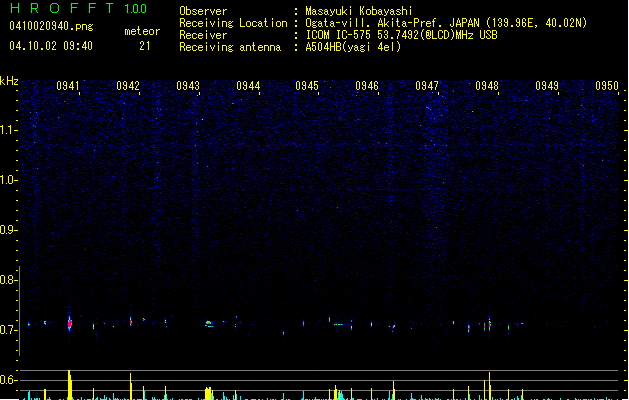This screenshot has width=629, height=400.
Task: Click the yellow intensity peak just before 0948
Action: pos(489,386)
